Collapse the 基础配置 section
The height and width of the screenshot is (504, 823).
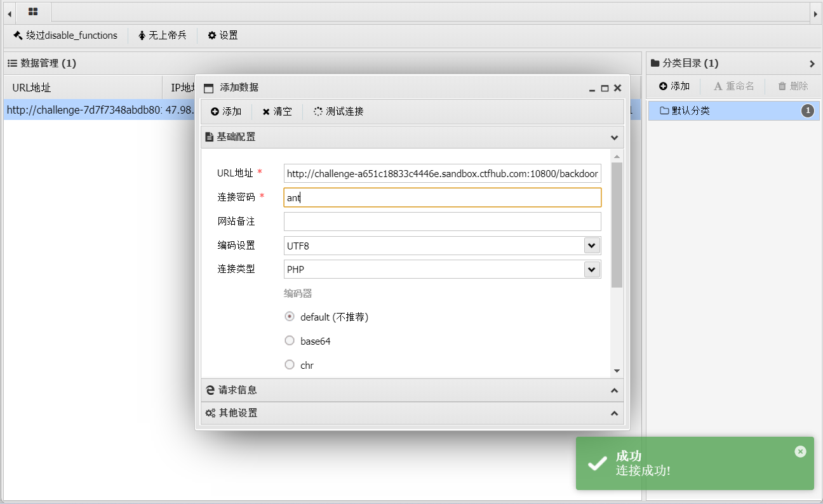tap(614, 137)
